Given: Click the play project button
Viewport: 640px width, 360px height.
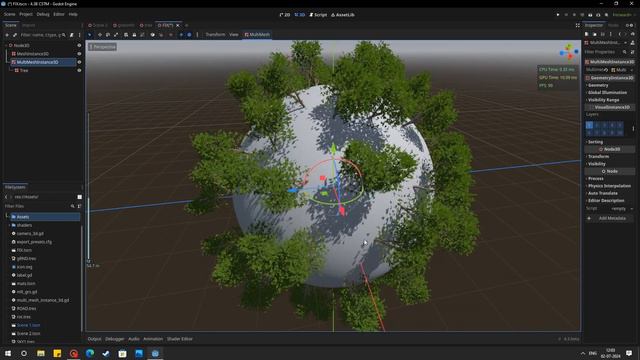Looking at the screenshot, I should click(558, 15).
